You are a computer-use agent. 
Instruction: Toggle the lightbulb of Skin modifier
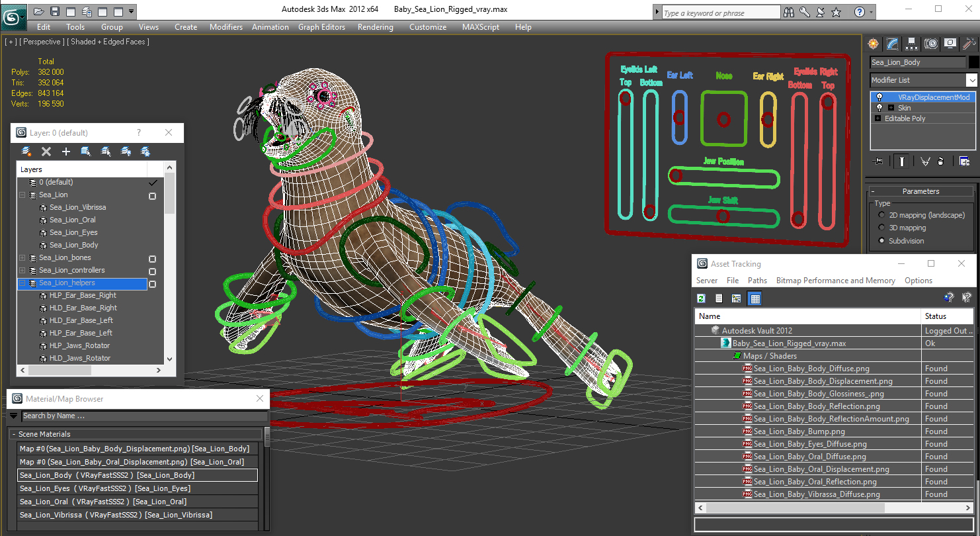[879, 108]
